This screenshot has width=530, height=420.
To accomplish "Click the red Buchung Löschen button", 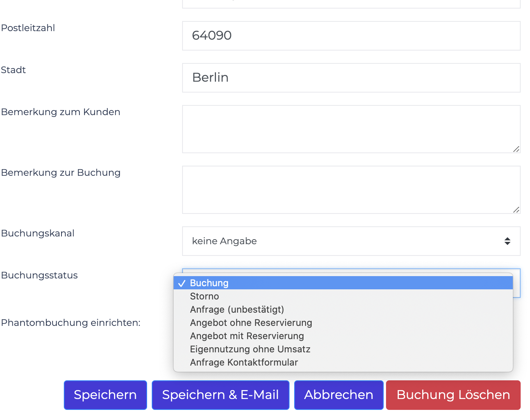I will tap(453, 395).
